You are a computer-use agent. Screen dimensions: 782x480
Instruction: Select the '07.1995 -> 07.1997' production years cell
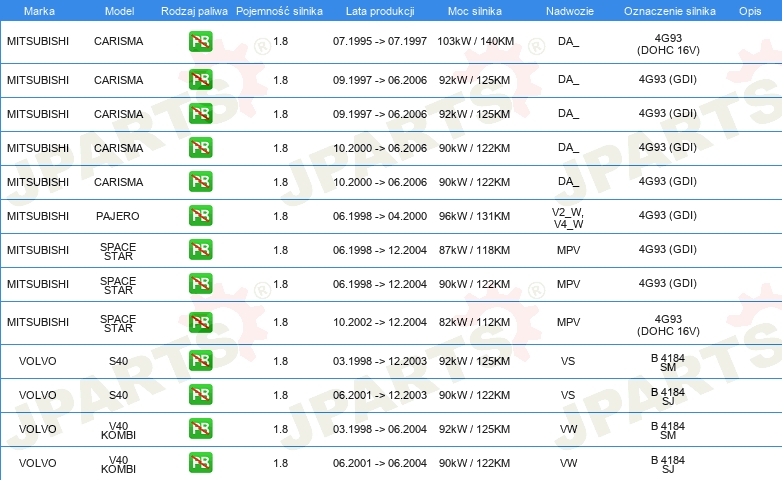380,41
